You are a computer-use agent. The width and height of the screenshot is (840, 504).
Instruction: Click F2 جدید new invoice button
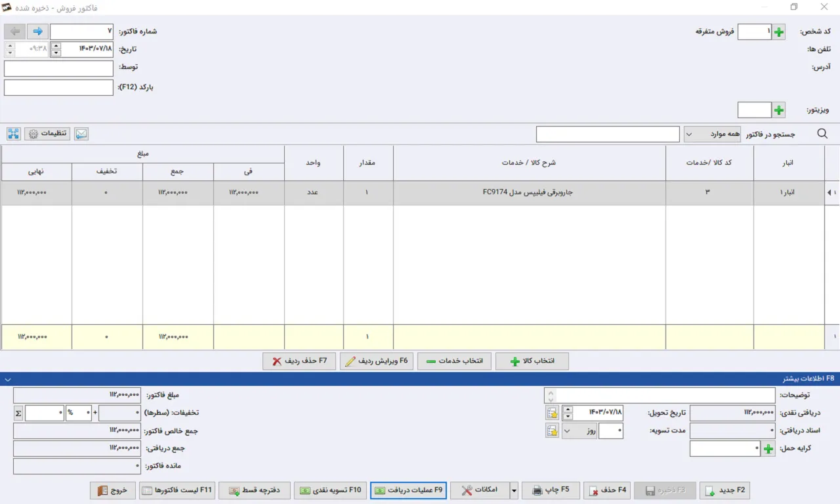pyautogui.click(x=724, y=490)
